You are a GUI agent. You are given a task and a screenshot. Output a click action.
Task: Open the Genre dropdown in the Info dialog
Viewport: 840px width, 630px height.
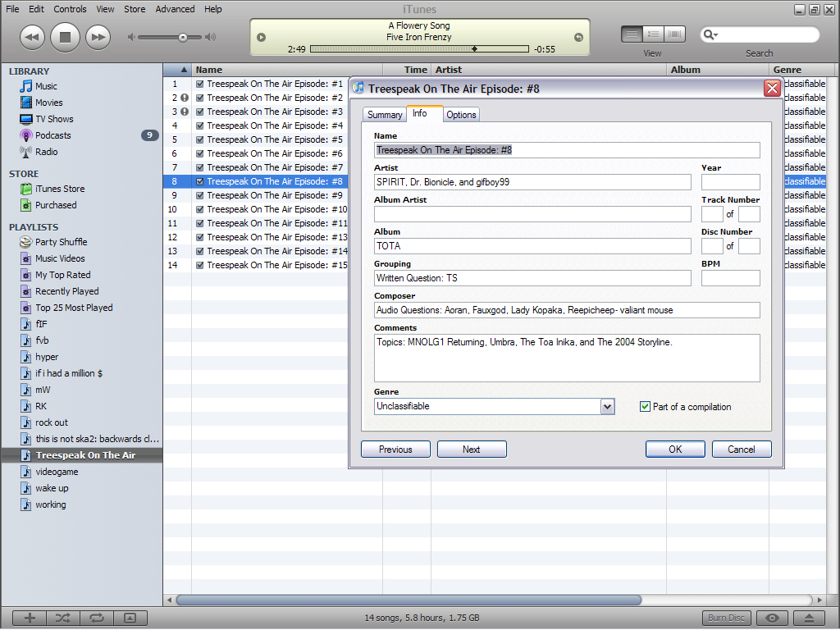coord(607,406)
